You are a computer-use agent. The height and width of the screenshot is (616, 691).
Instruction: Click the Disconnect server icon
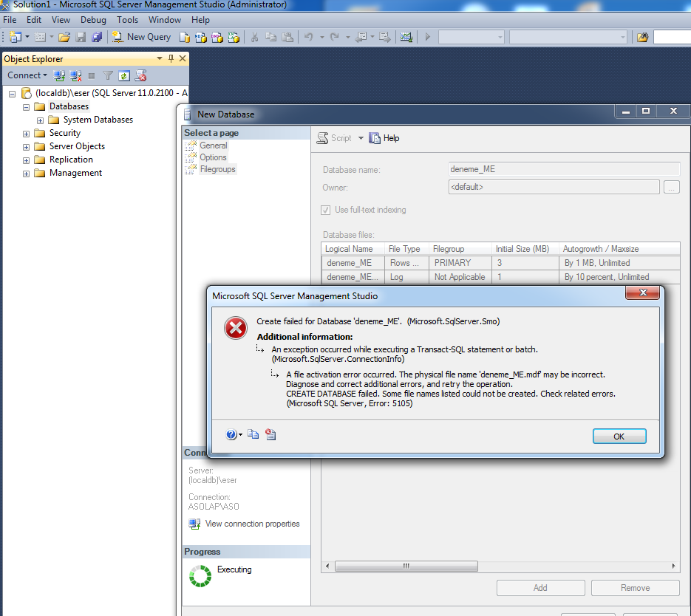click(75, 75)
